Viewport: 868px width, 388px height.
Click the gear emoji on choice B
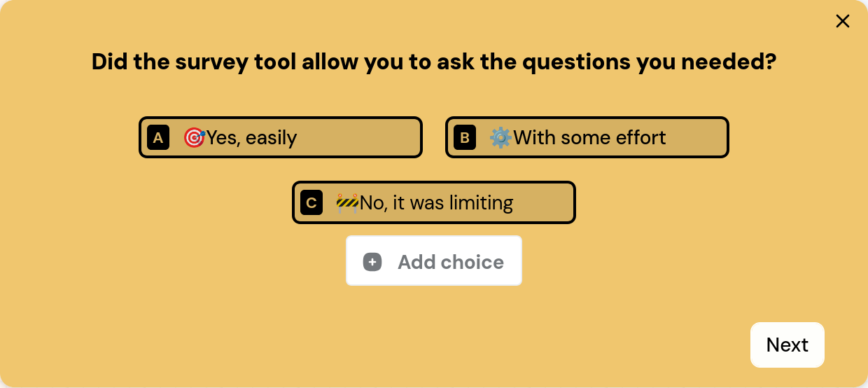pyautogui.click(x=500, y=138)
